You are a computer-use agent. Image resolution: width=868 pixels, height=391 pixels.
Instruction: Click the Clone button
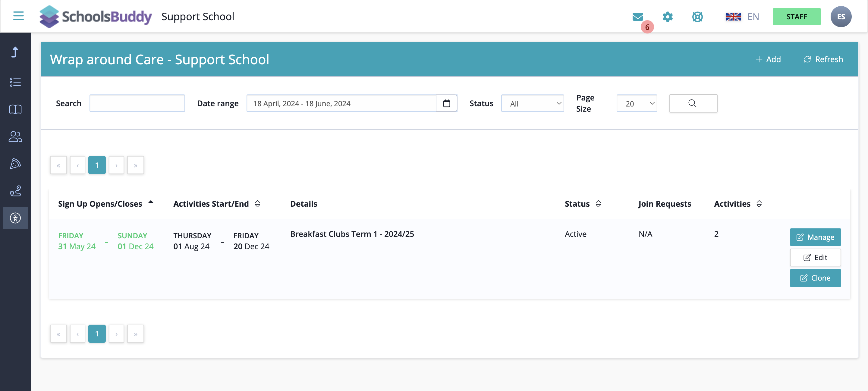click(x=815, y=278)
